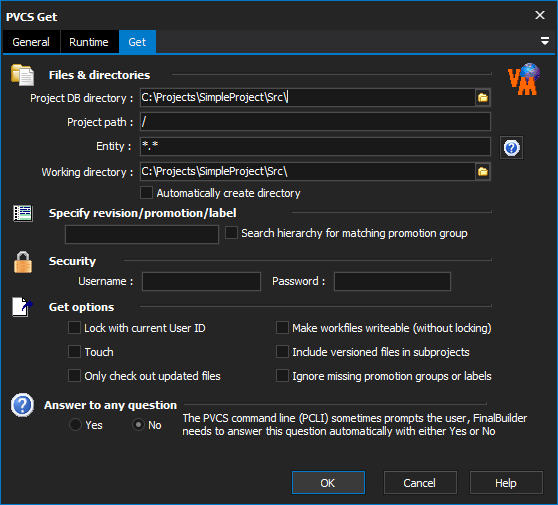Screen dimensions: 558x505
Task: Enable the Touch option
Action: click(x=74, y=352)
